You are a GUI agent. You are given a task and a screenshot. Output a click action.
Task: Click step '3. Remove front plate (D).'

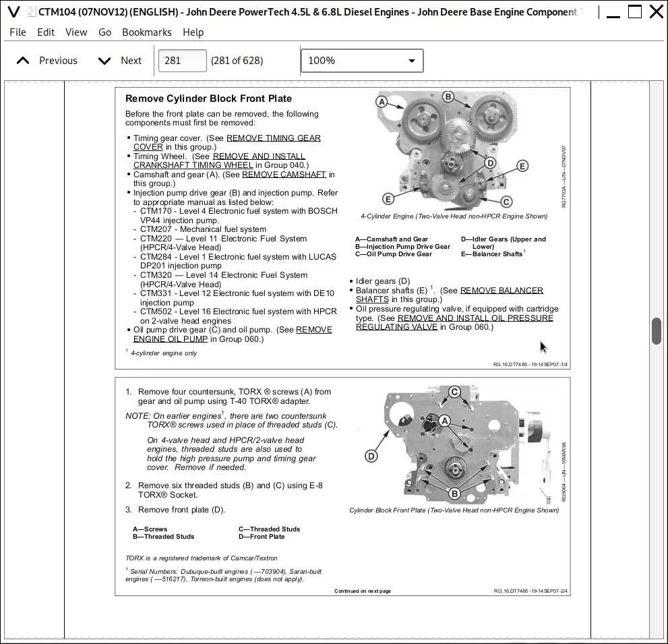pyautogui.click(x=175, y=510)
